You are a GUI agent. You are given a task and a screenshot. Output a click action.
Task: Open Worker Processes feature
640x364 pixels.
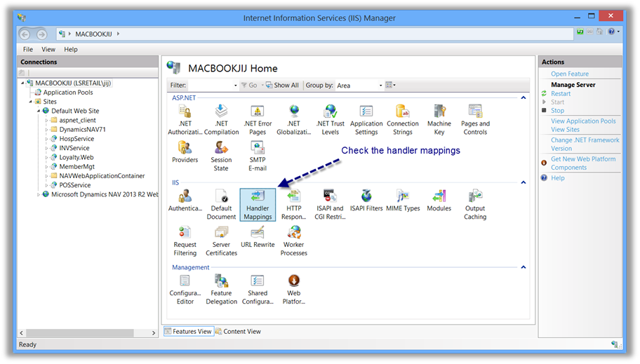tap(294, 241)
